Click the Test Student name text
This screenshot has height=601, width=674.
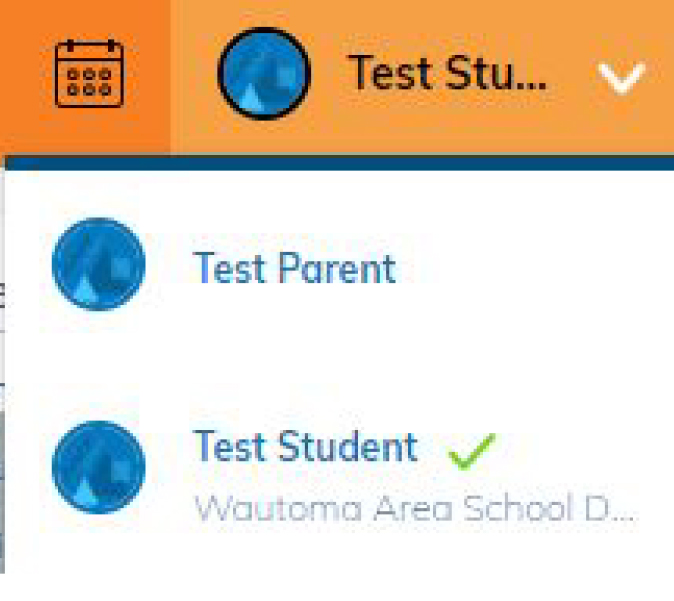pyautogui.click(x=306, y=446)
